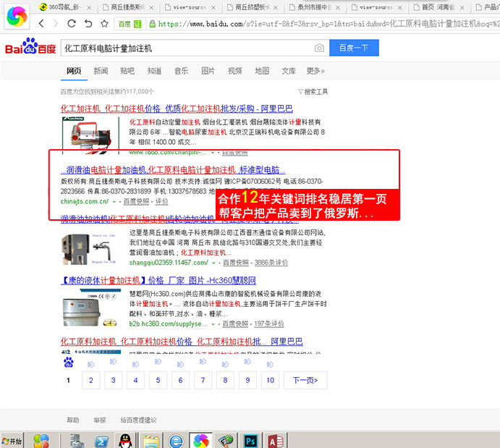Open the pump product thumbnail image
Viewport: 500px width, 448px height.
point(90,136)
